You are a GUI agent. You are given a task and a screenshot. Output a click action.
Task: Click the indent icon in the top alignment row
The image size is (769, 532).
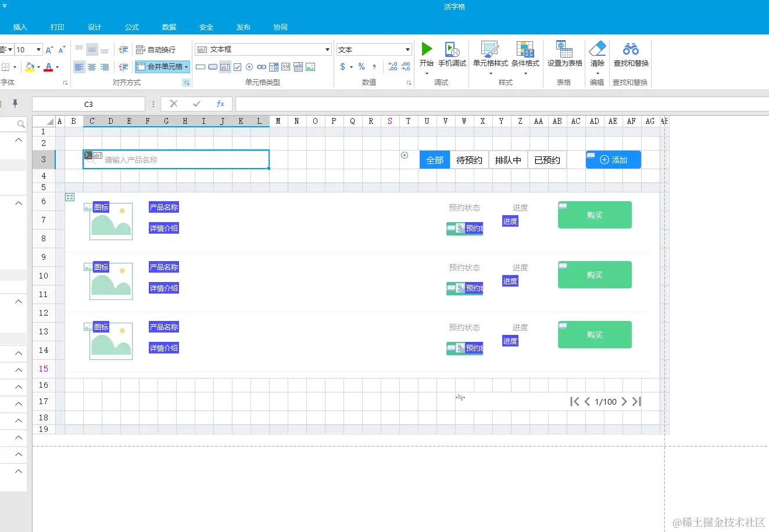123,50
